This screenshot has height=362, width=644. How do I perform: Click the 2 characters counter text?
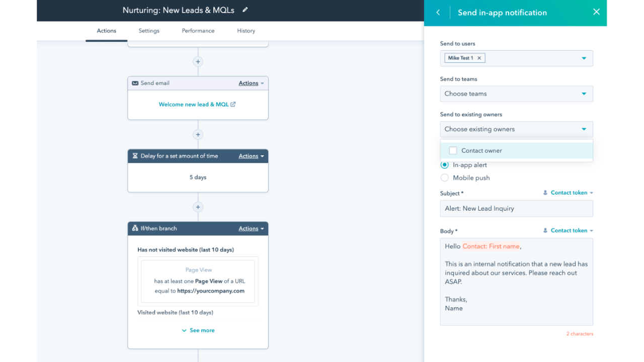coord(580,334)
